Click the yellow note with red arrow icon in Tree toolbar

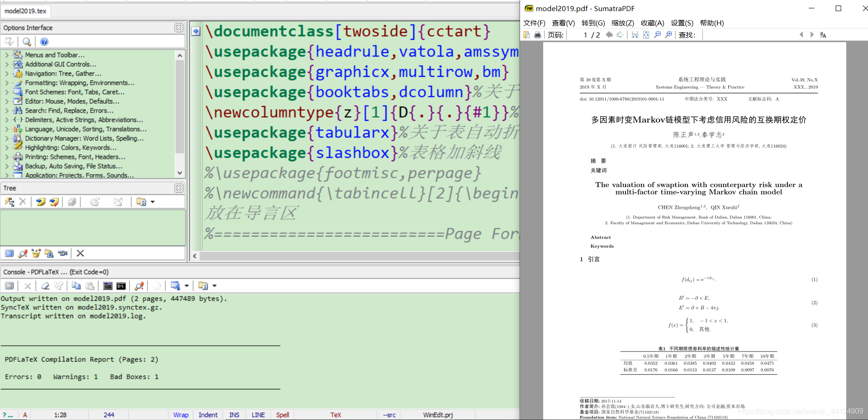(x=54, y=202)
